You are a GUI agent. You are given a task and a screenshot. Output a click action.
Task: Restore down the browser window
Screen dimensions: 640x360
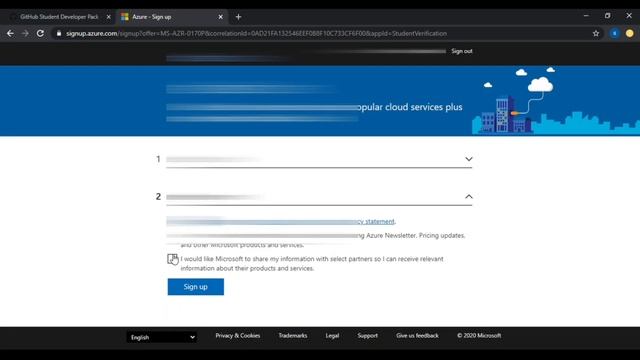click(607, 16)
